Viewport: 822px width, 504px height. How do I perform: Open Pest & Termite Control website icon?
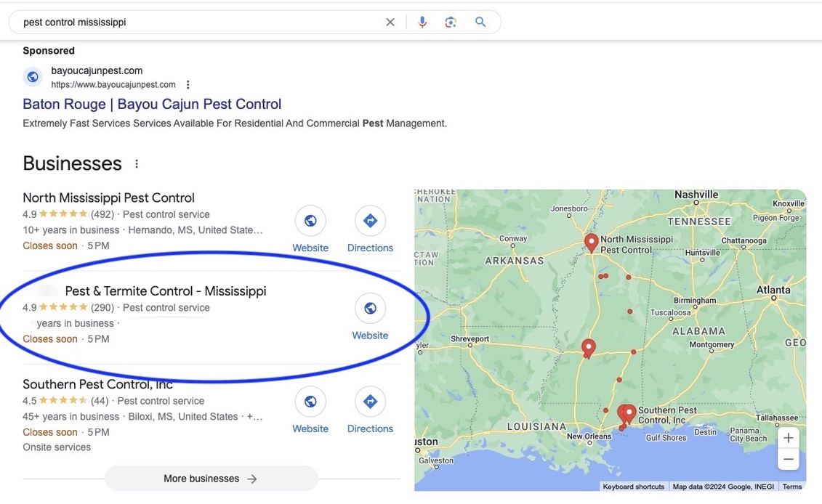coord(370,309)
